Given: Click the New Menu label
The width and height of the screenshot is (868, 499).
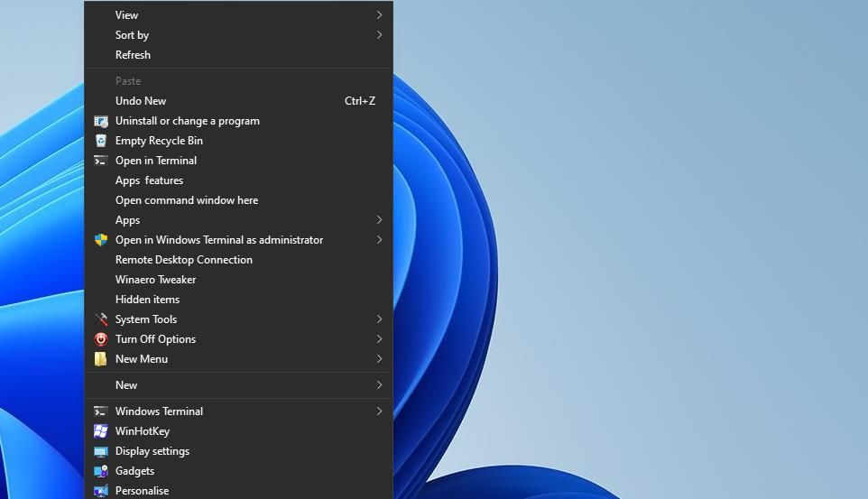Looking at the screenshot, I should pyautogui.click(x=141, y=359).
